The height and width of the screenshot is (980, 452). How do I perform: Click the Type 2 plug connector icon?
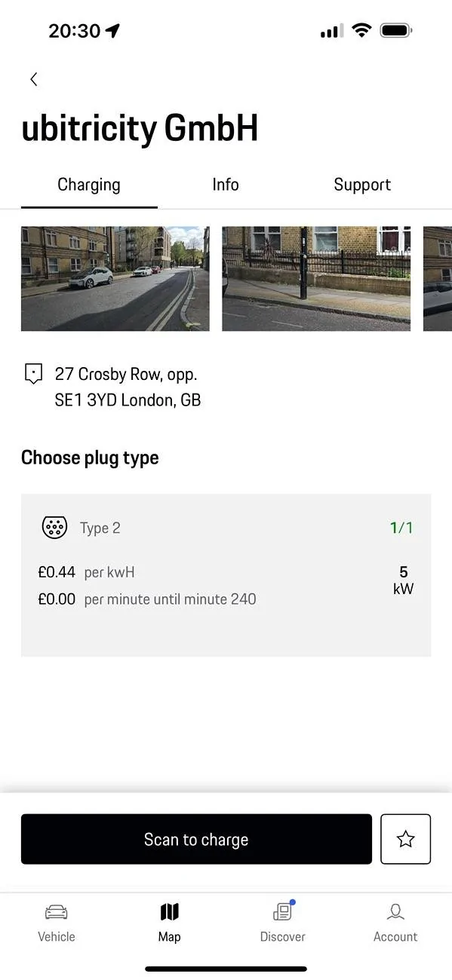[x=54, y=527]
